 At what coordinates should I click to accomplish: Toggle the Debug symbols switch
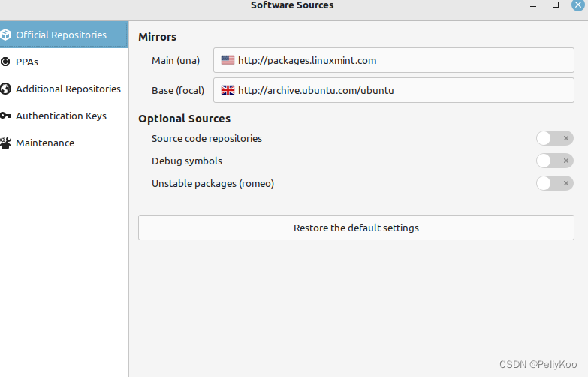click(x=555, y=161)
